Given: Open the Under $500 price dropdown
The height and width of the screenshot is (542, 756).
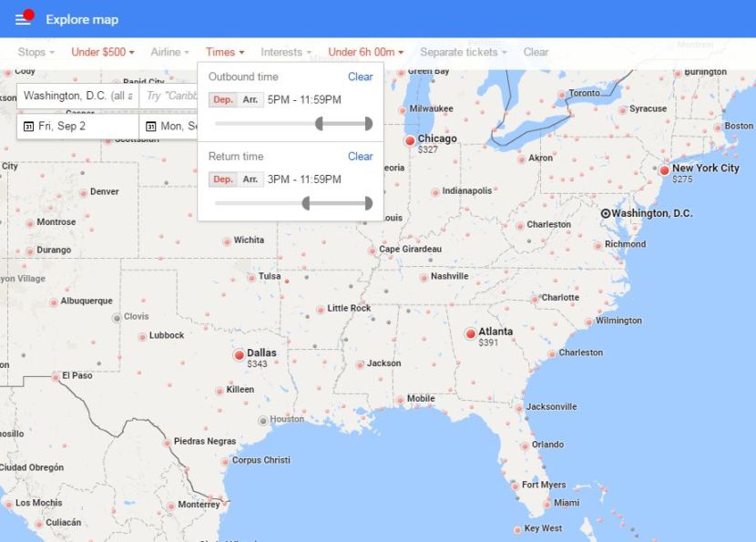Looking at the screenshot, I should click(x=103, y=52).
